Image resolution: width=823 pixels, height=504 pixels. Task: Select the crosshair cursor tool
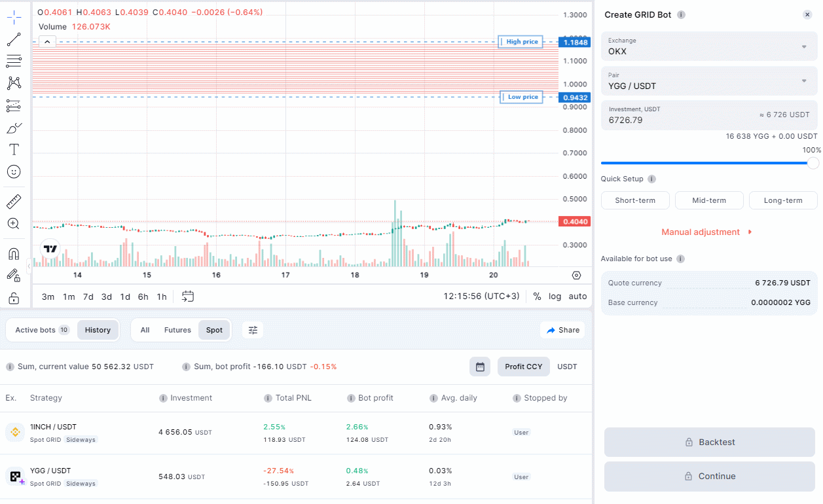point(14,17)
